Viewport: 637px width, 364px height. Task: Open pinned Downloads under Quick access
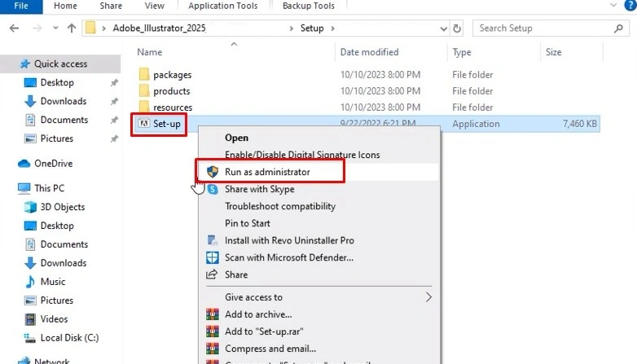[64, 101]
